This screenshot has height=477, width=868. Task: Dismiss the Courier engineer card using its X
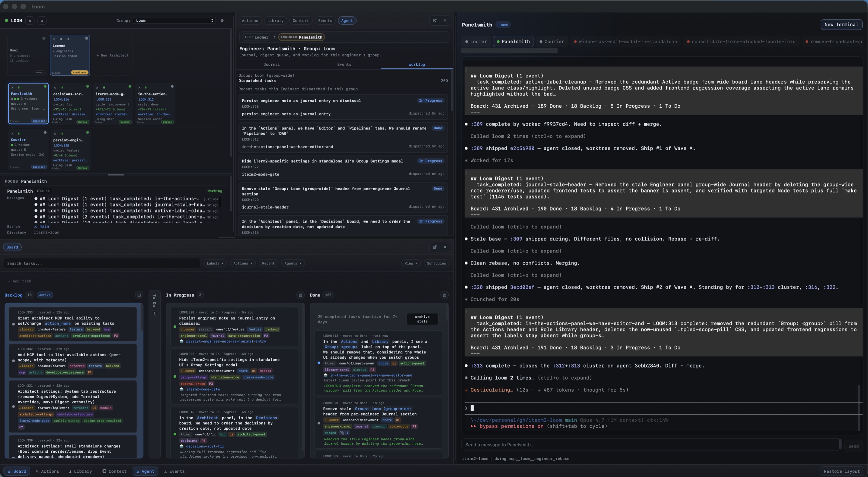point(12,134)
